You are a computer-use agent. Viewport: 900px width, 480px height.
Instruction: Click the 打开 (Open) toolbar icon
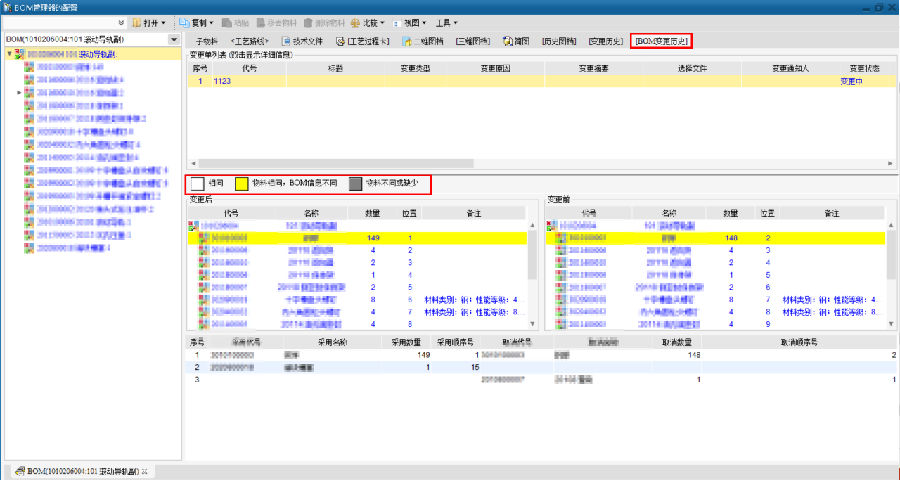click(138, 22)
